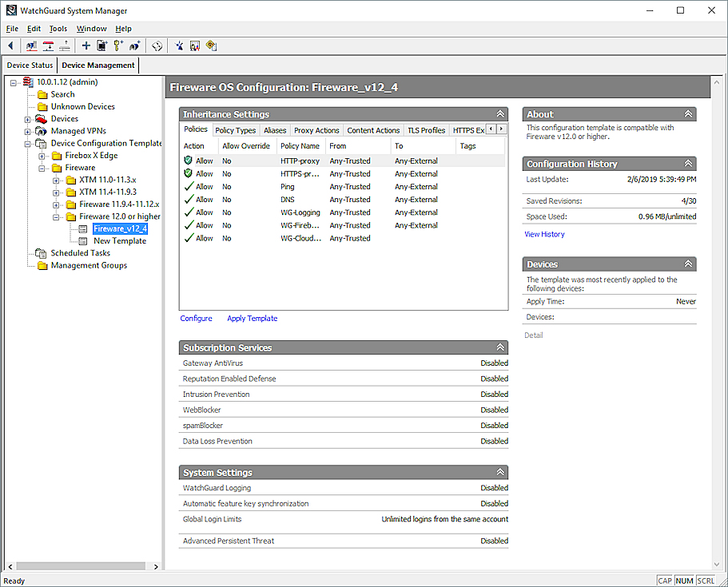Collapse the Firmware 12.0 or higher node
728x587 pixels.
(x=55, y=216)
